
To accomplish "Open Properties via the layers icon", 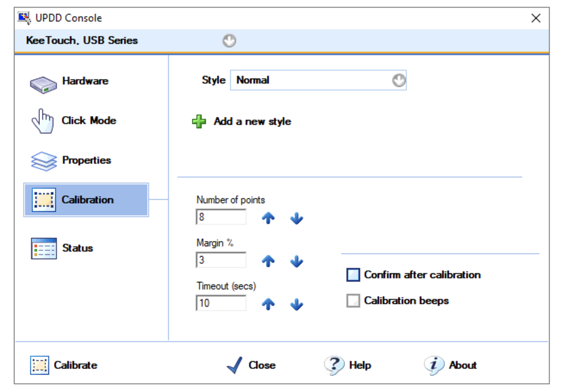I will 43,161.
